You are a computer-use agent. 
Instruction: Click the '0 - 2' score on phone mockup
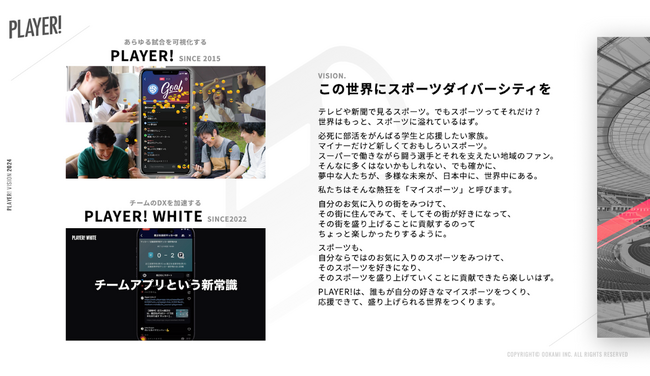click(166, 255)
